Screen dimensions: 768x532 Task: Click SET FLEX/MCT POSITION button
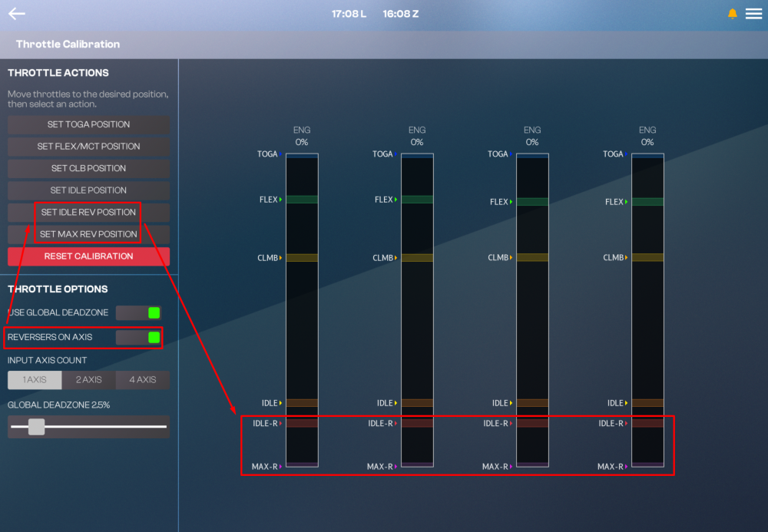click(88, 147)
